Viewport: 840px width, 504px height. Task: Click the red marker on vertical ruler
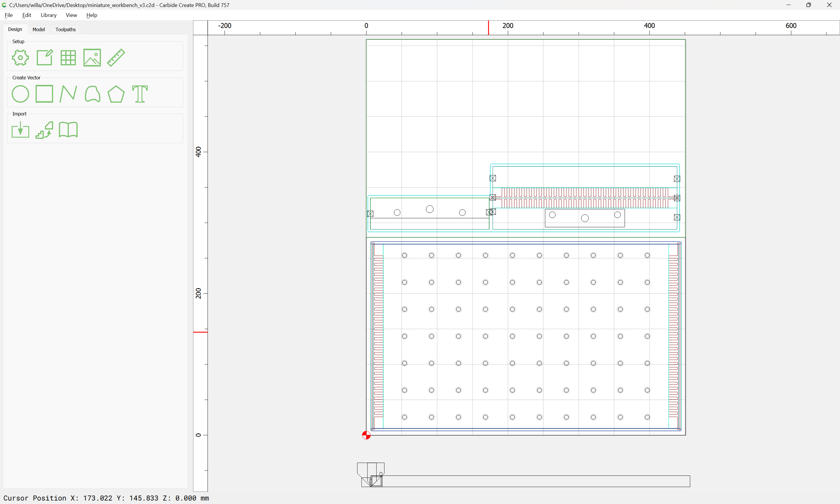click(200, 332)
